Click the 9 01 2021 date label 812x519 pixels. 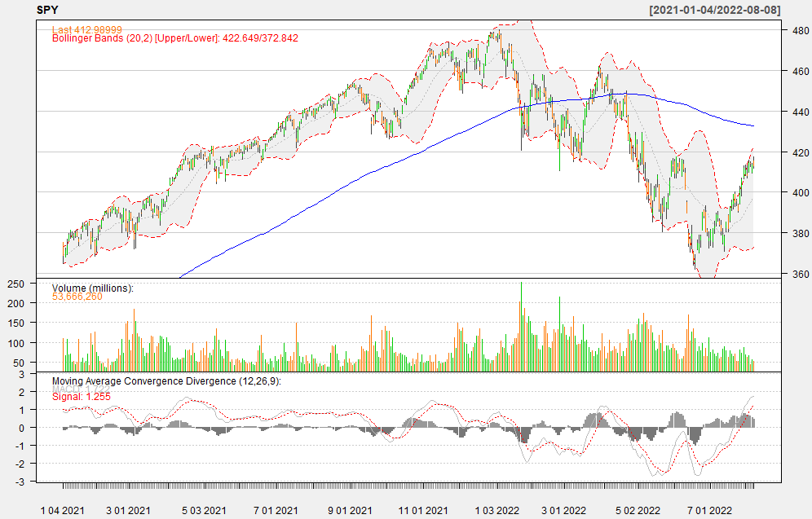point(350,511)
